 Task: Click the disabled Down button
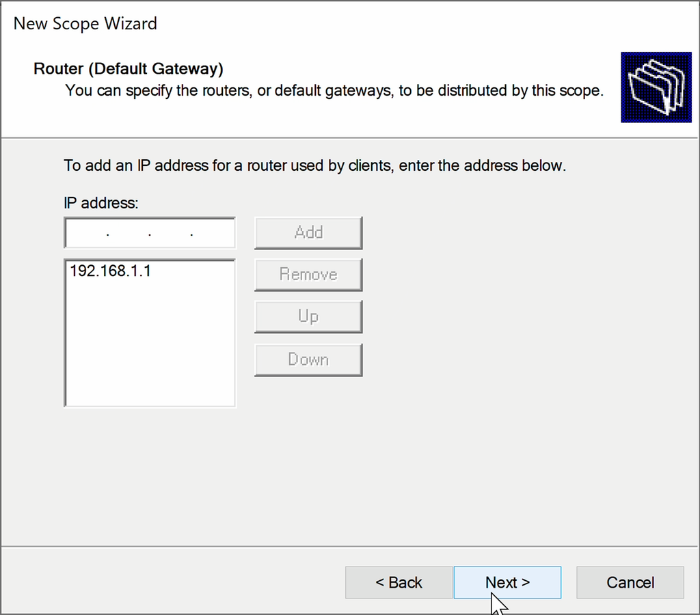pyautogui.click(x=308, y=359)
